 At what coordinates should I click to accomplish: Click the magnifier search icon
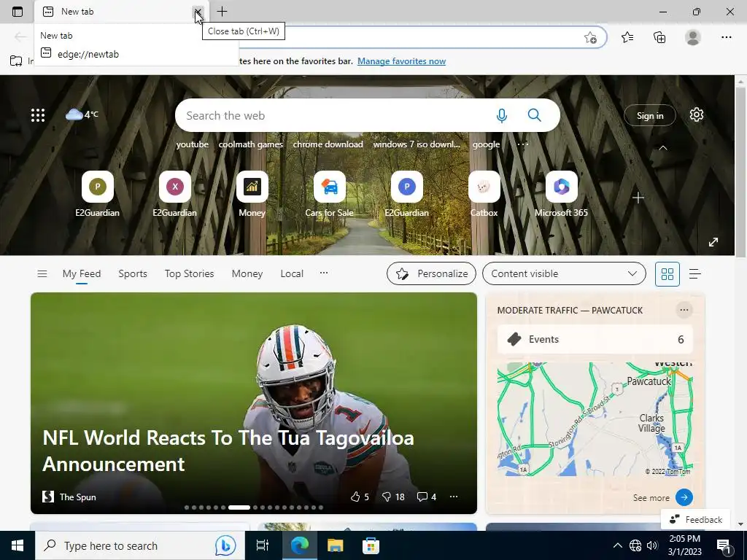pyautogui.click(x=535, y=115)
